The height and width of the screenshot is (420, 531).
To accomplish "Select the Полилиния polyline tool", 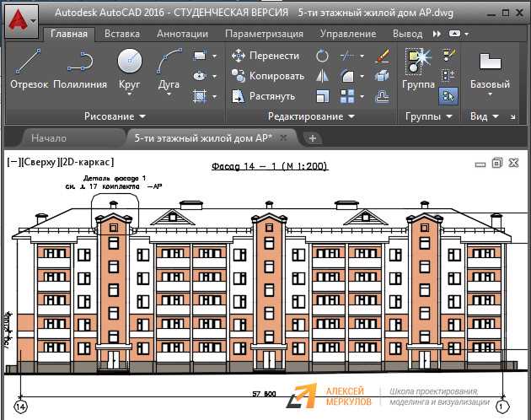I will (80, 69).
